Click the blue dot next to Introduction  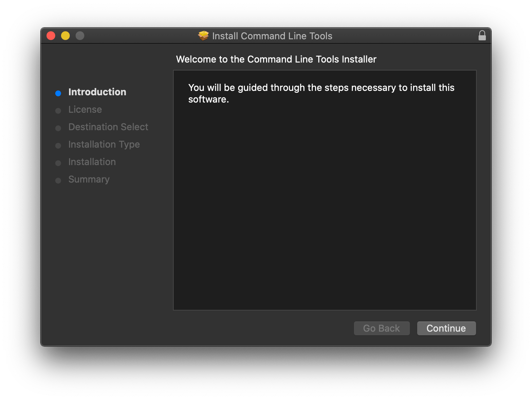pos(58,93)
